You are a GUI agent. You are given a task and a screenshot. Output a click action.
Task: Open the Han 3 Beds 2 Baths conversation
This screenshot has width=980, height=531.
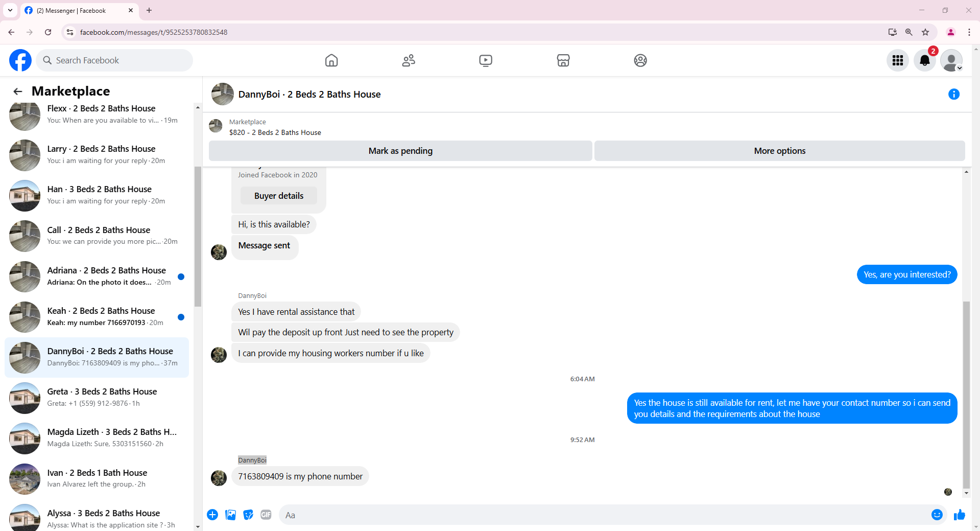click(97, 195)
